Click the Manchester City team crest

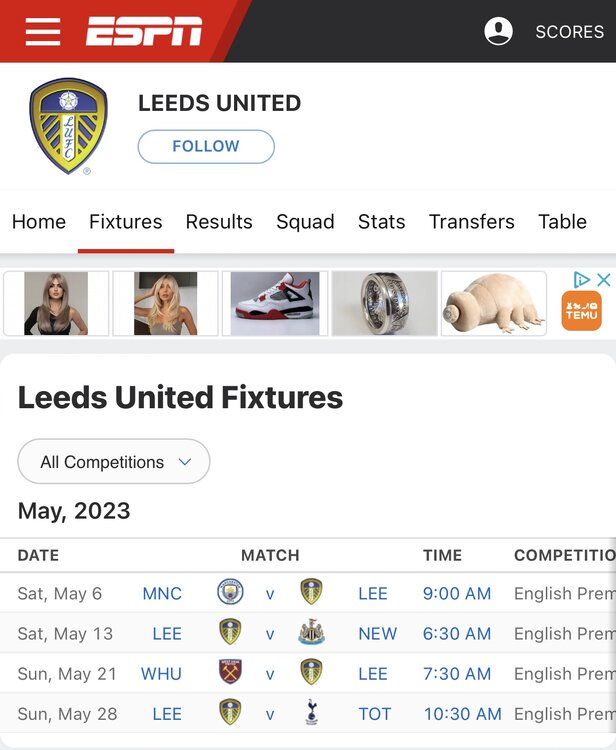click(230, 593)
